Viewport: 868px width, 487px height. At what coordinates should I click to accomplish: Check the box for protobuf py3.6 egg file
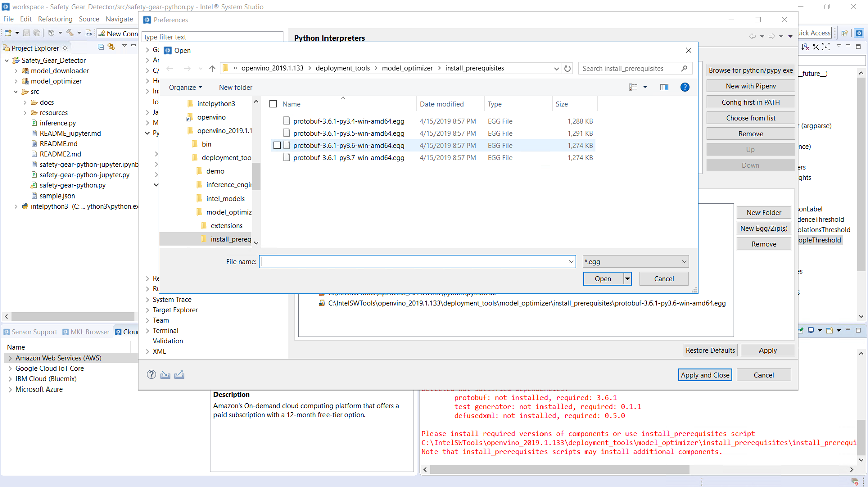tap(277, 145)
